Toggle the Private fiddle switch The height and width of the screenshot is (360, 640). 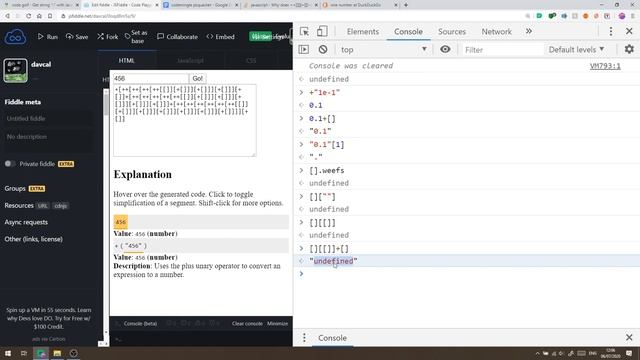pos(10,164)
